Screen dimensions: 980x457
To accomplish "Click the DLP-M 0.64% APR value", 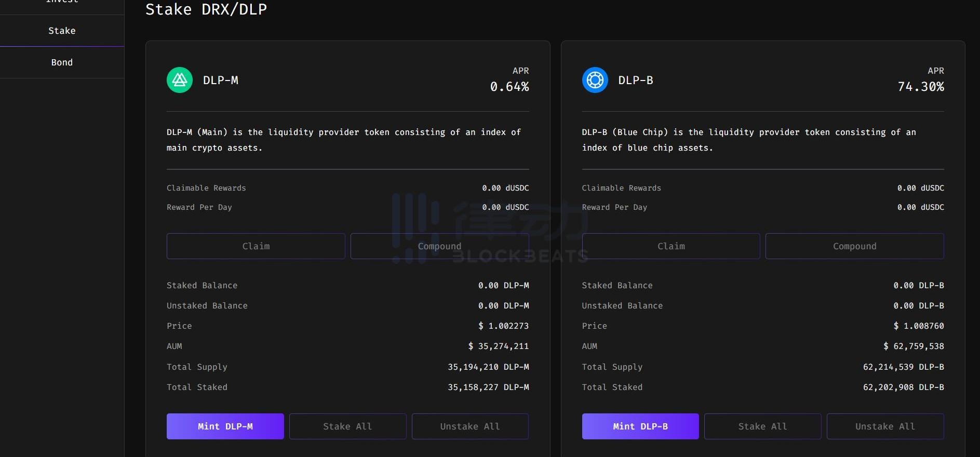I will 509,87.
